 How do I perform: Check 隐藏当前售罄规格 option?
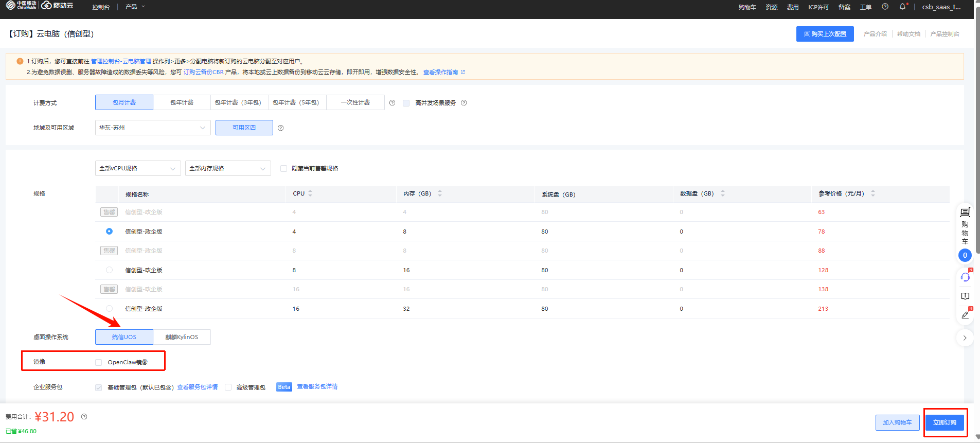[x=283, y=168]
